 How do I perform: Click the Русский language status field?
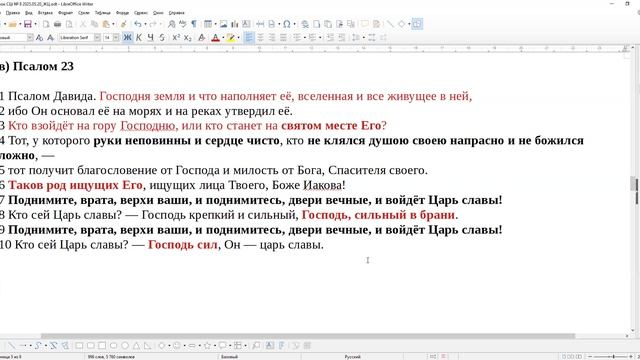[352, 357]
